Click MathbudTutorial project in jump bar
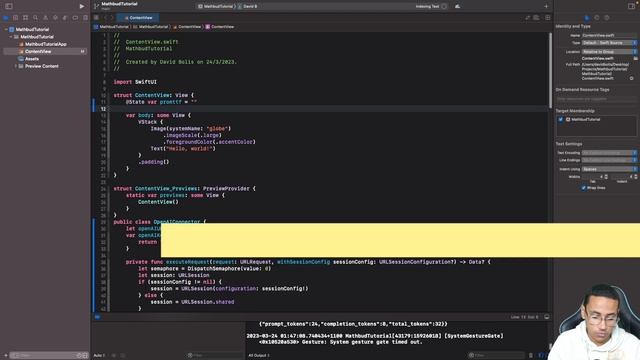This screenshot has height=360, width=640. [x=111, y=27]
